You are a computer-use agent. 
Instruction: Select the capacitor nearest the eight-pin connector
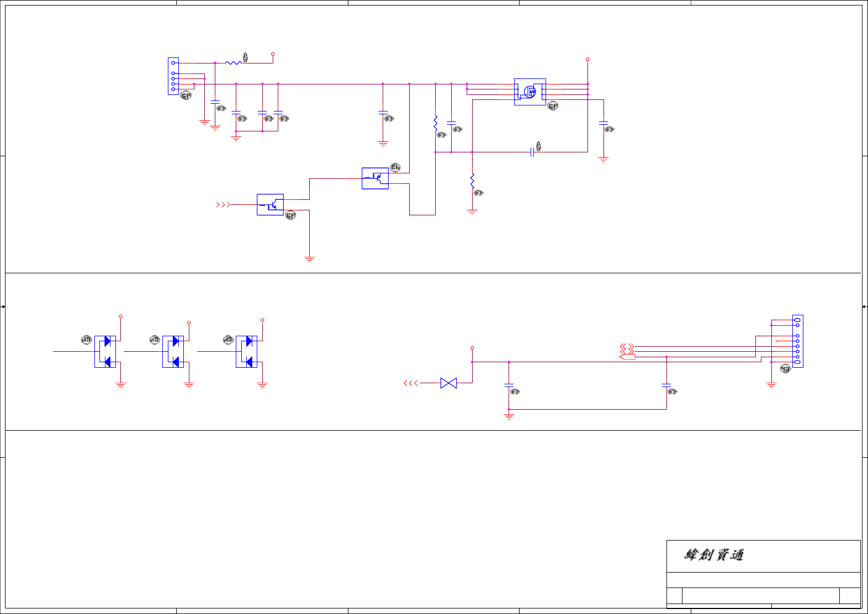(666, 386)
